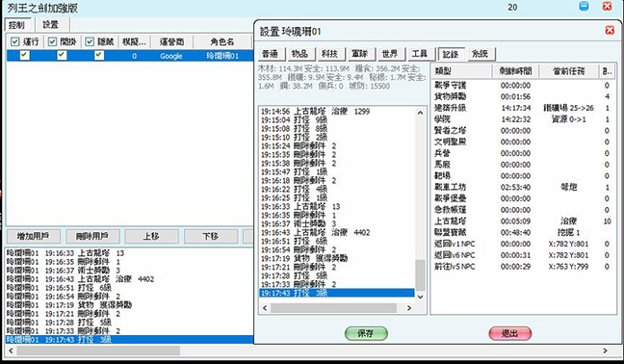Select the 戰爭守護 row in task table
This screenshot has height=364, width=624.
[523, 85]
